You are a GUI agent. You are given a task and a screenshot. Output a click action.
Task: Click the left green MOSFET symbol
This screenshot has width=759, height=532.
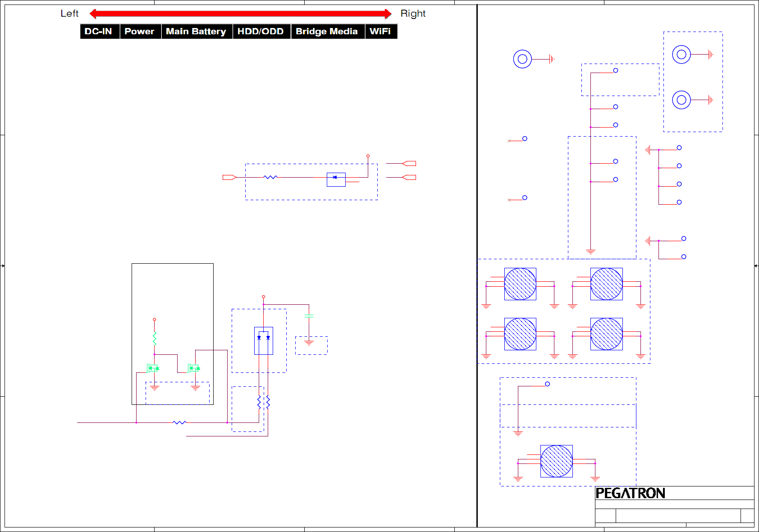pos(153,368)
